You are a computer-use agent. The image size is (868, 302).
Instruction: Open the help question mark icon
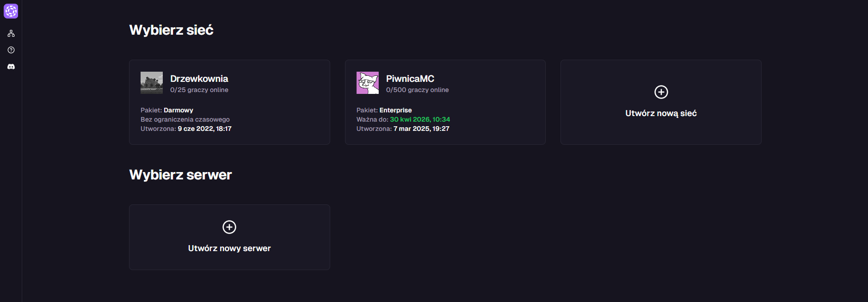[x=11, y=50]
